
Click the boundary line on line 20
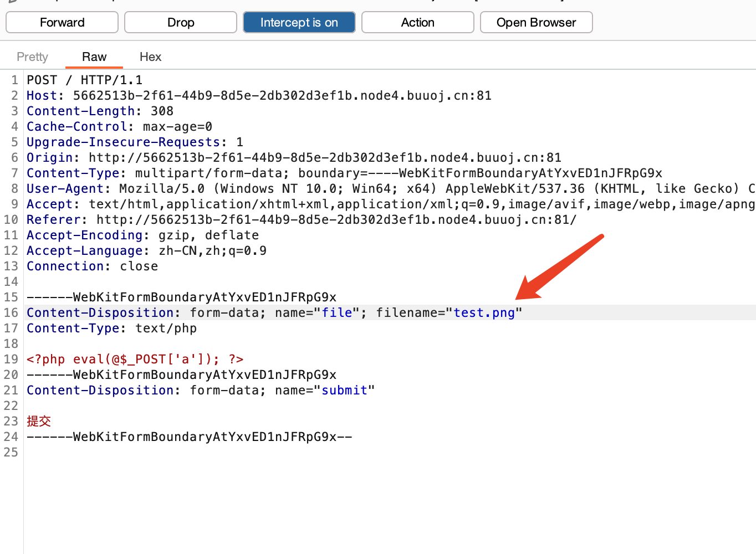181,375
